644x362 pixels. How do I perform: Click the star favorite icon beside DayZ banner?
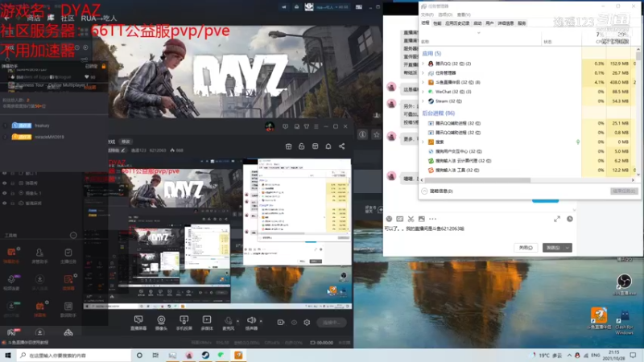click(376, 134)
